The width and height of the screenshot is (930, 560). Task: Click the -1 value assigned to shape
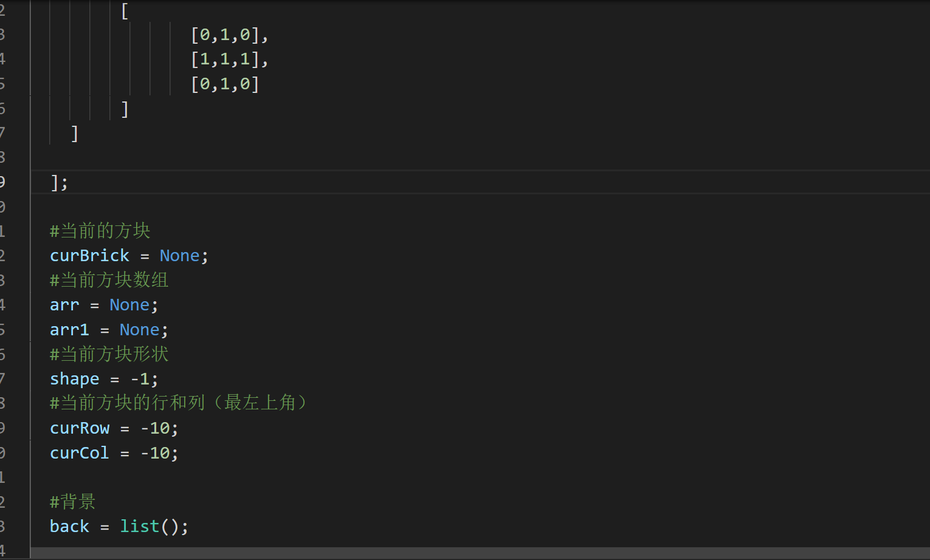140,379
